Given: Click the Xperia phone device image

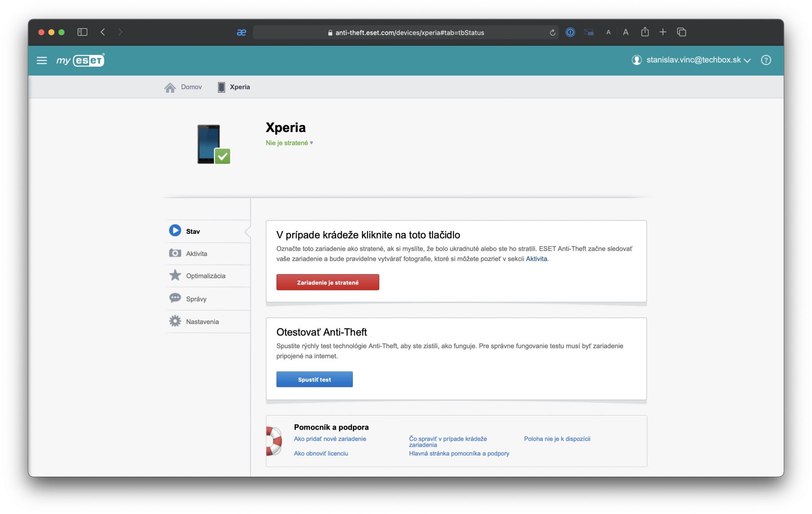Looking at the screenshot, I should pyautogui.click(x=213, y=144).
